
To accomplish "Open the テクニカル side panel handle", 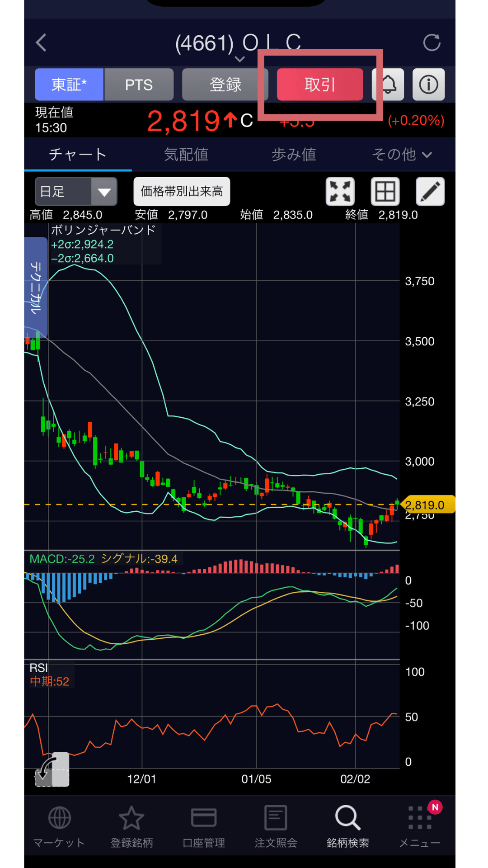I will tap(35, 287).
